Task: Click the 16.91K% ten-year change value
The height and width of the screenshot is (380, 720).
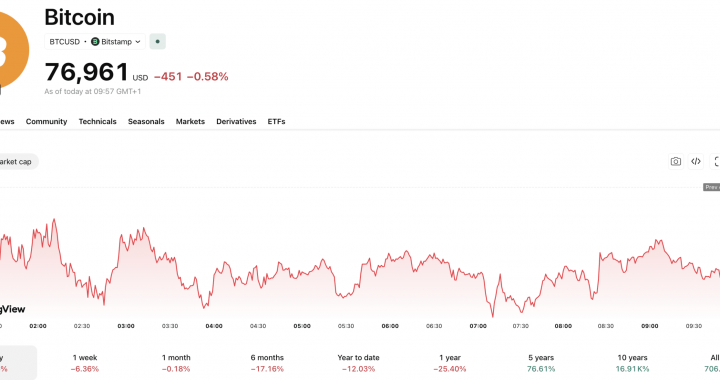Action: click(632, 369)
